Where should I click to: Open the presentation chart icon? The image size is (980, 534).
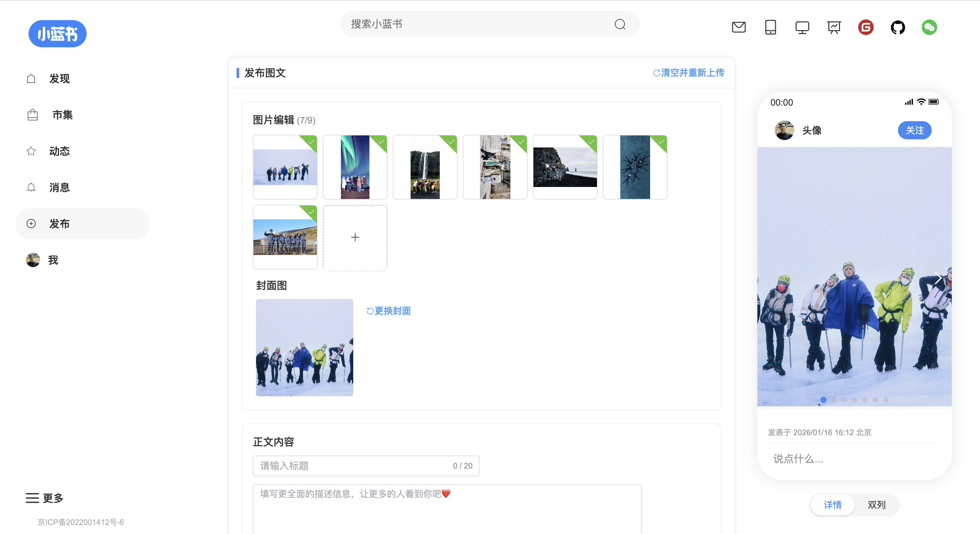(x=834, y=28)
